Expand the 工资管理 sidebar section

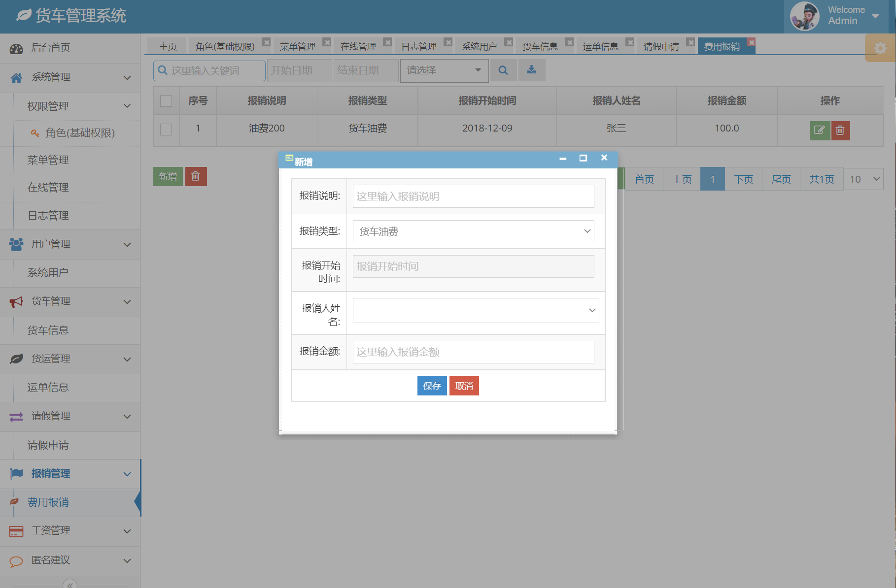(69, 531)
